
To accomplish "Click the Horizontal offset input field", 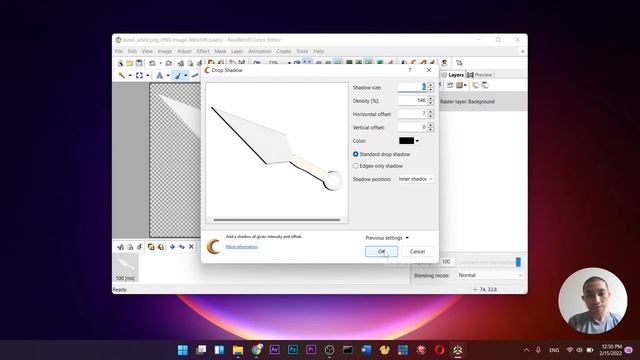I will click(412, 114).
